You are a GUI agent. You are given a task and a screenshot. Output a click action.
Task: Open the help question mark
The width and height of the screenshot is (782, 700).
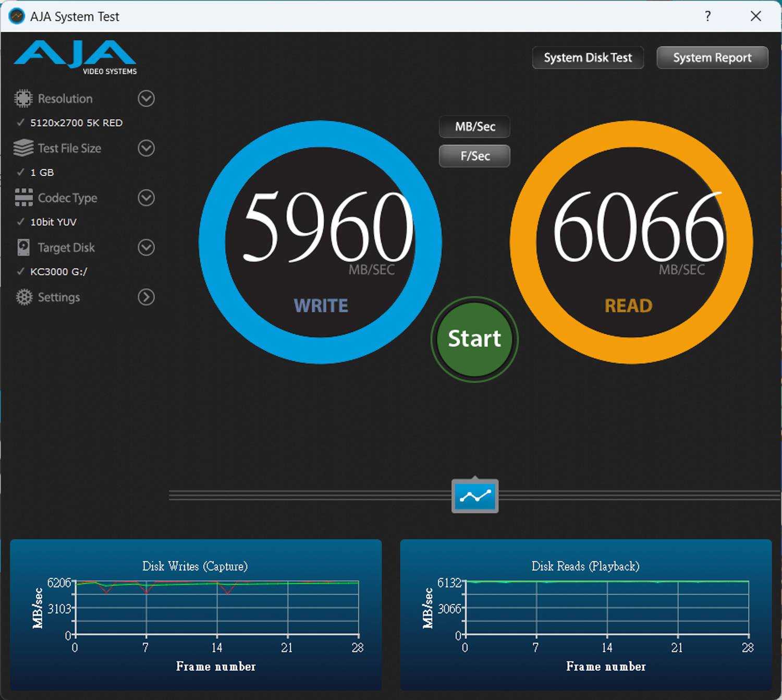click(x=707, y=16)
